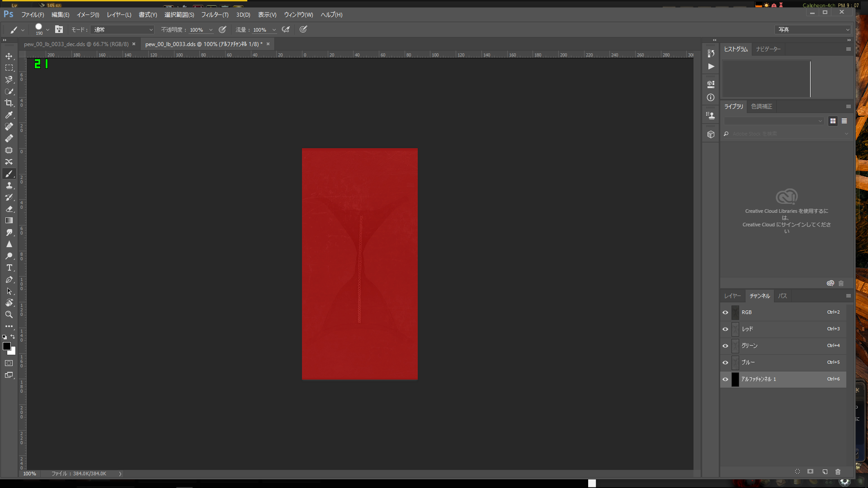Open the 写真 workspace dropdown
This screenshot has height=488, width=868.
[812, 29]
